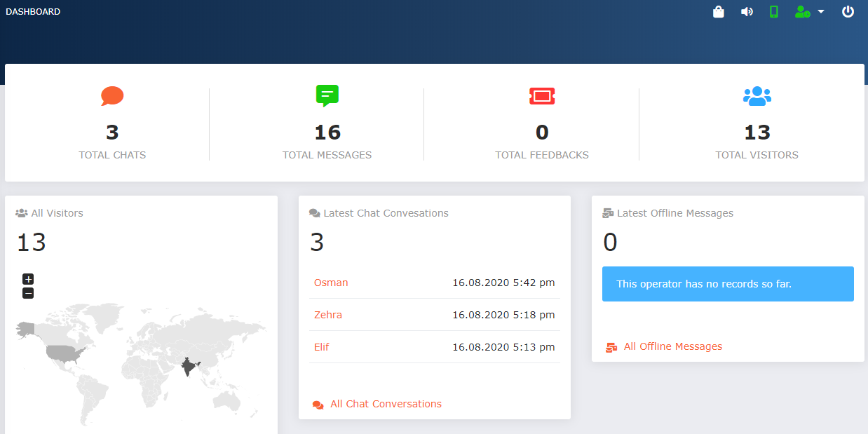Image resolution: width=868 pixels, height=434 pixels.
Task: Open chat conversation with Elif
Action: (321, 347)
